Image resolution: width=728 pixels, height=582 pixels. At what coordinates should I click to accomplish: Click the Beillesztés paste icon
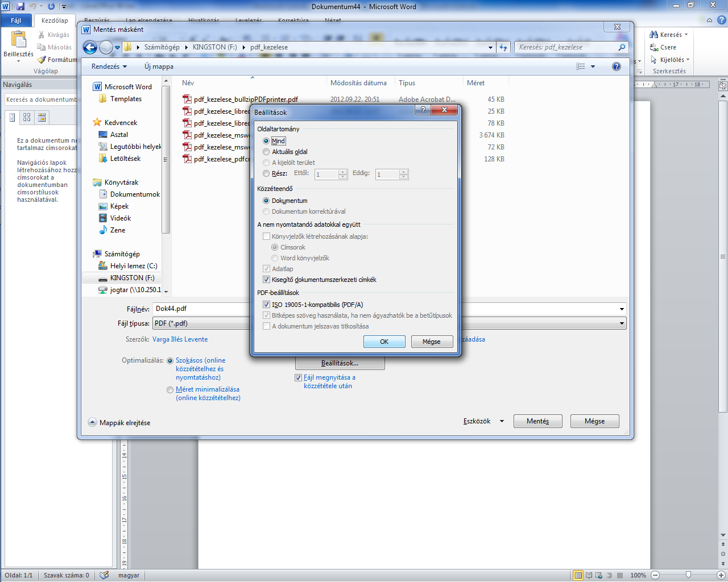(x=19, y=40)
